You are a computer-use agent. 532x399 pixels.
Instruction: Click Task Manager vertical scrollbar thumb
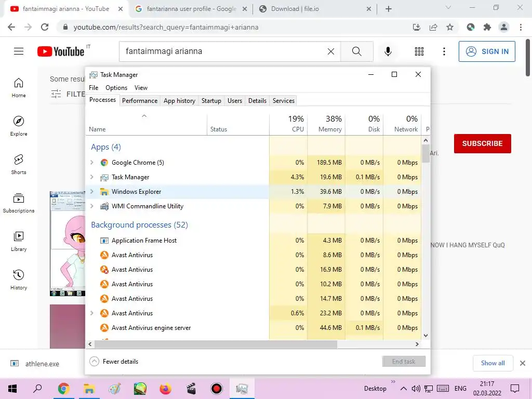click(x=425, y=153)
